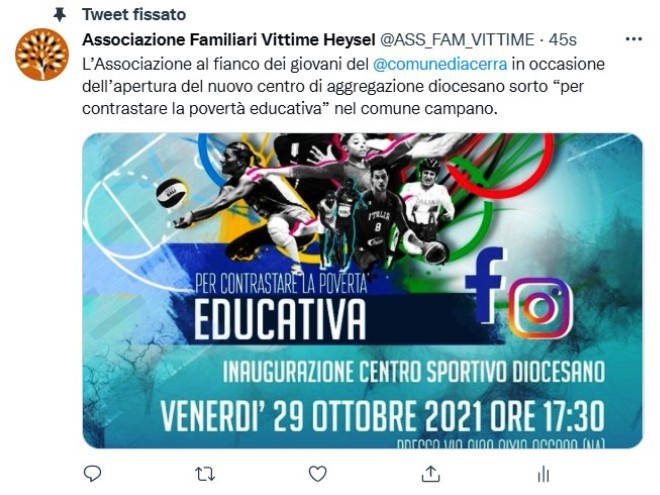Open the share tweet upload icon
The width and height of the screenshot is (660, 495).
pos(431,474)
